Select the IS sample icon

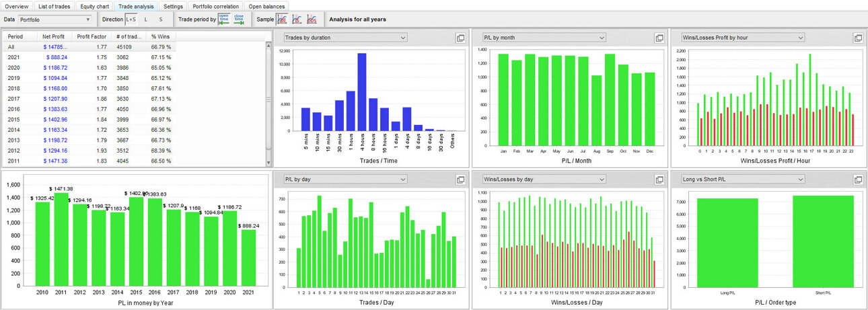point(296,20)
